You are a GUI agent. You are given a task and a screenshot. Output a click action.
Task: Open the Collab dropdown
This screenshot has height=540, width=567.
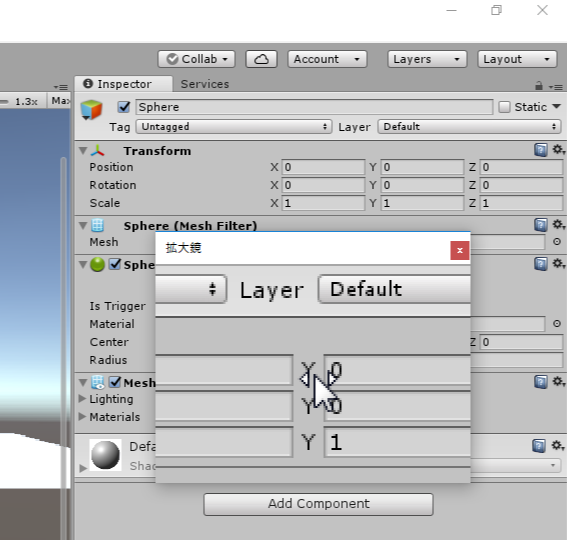pos(196,59)
